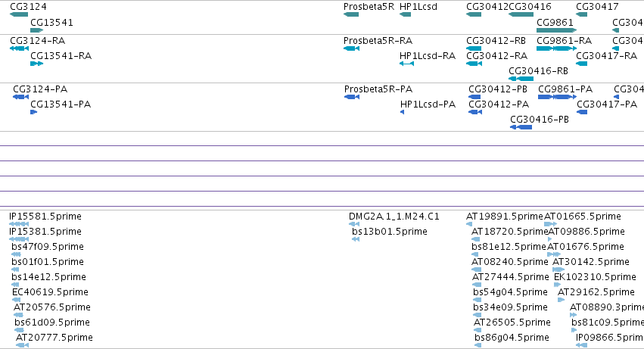Open the CG30417-RA transcript label
The width and height of the screenshot is (644, 349).
(606, 56)
